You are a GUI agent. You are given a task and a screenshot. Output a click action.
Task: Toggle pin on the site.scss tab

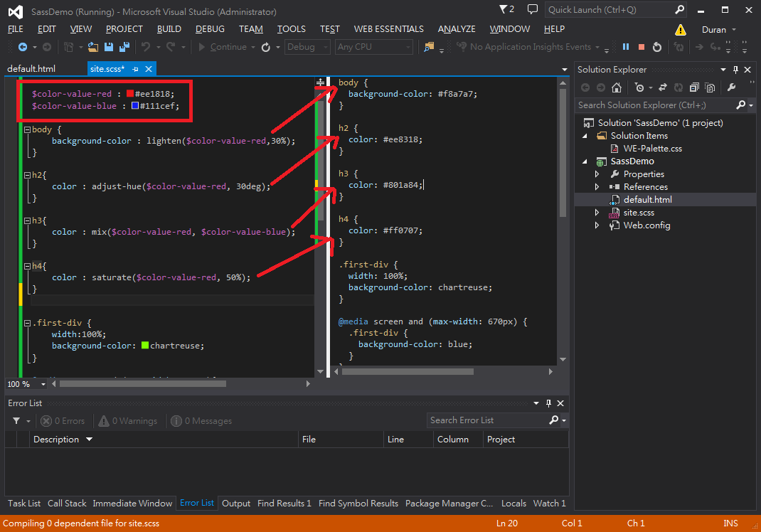135,70
